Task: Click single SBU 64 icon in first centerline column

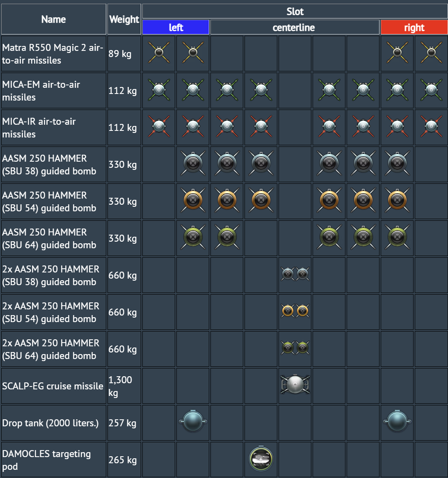Action: click(227, 237)
